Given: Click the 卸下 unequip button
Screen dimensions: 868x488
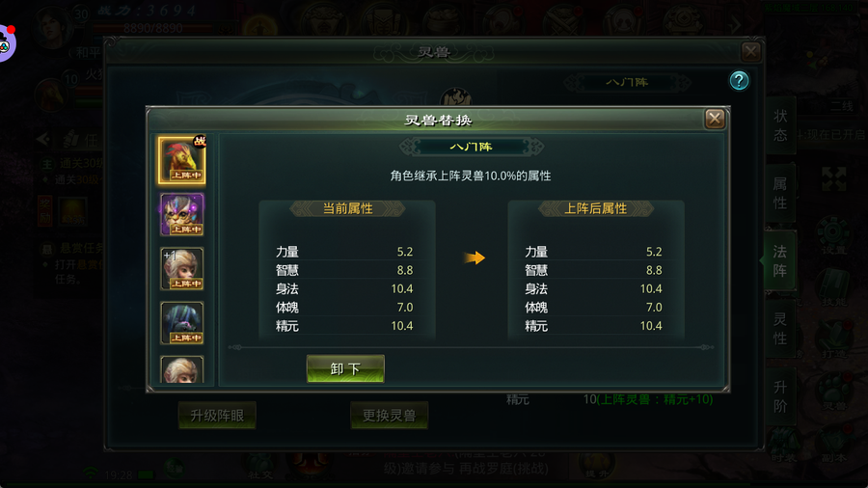Looking at the screenshot, I should 345,368.
